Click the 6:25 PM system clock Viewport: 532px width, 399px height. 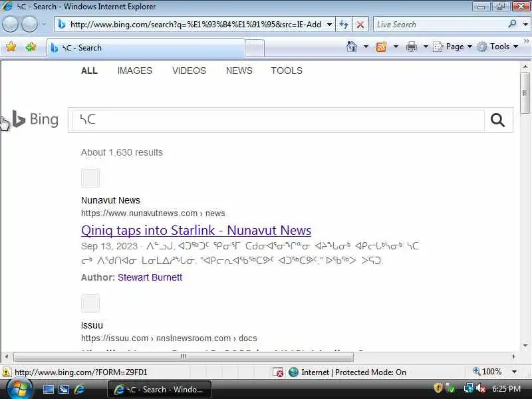pos(506,389)
